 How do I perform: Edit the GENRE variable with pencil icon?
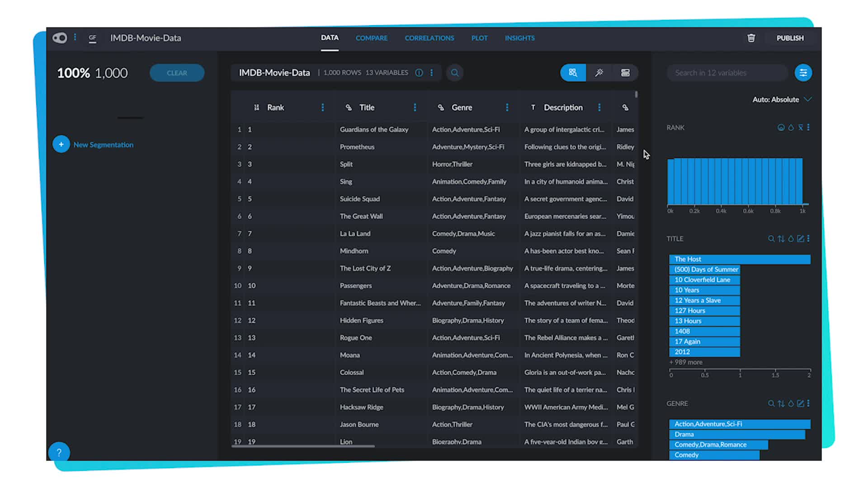pos(800,404)
